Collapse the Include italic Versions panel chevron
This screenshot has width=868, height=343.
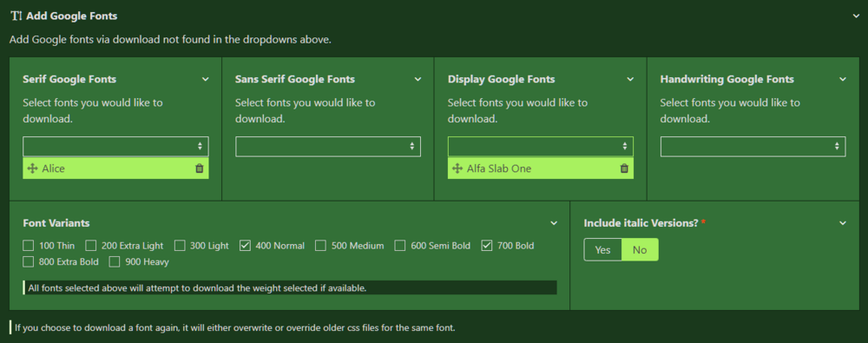(x=843, y=223)
